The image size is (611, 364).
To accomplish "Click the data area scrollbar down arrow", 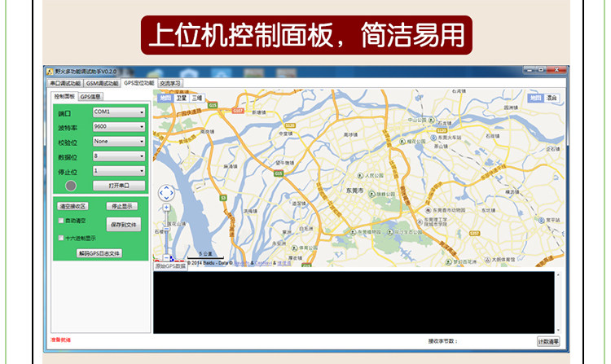I will (558, 330).
